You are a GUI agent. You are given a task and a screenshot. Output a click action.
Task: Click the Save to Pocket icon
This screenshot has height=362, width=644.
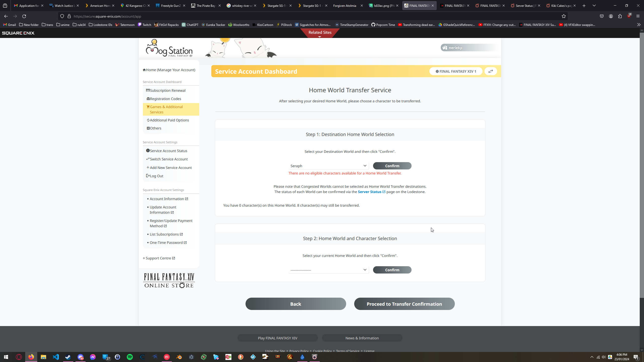[x=602, y=16]
